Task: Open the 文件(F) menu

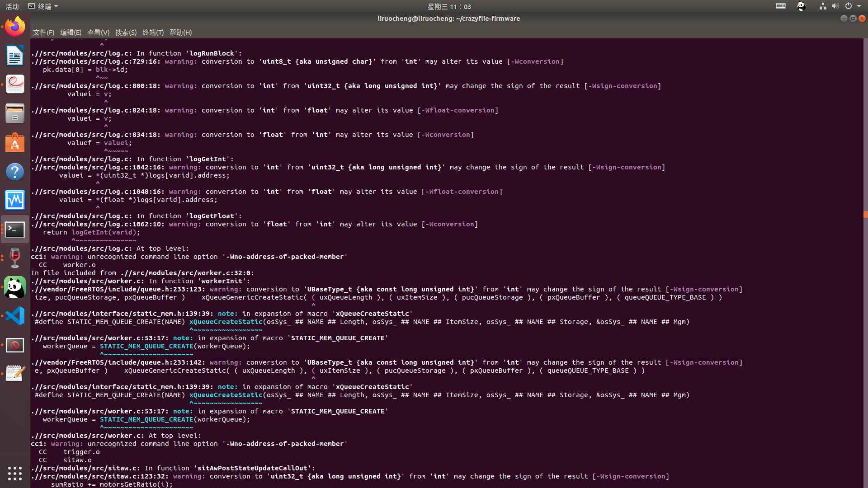Action: [x=43, y=33]
